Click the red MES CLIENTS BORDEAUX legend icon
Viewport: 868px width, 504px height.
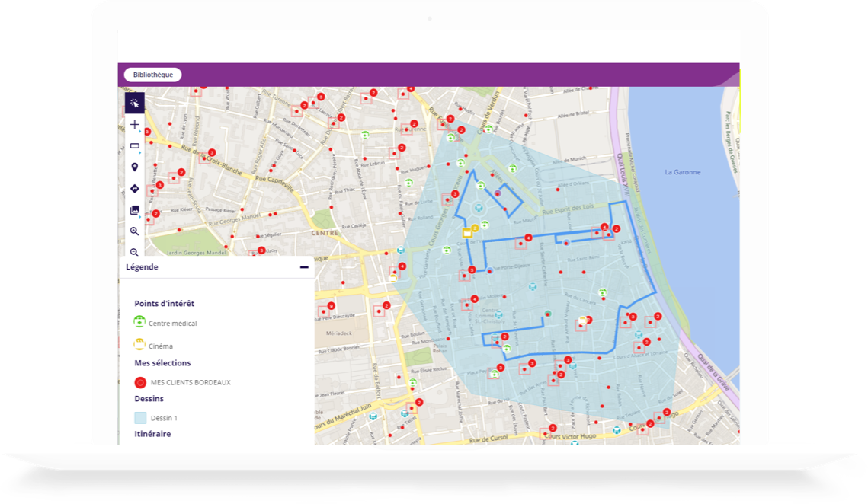coord(140,382)
